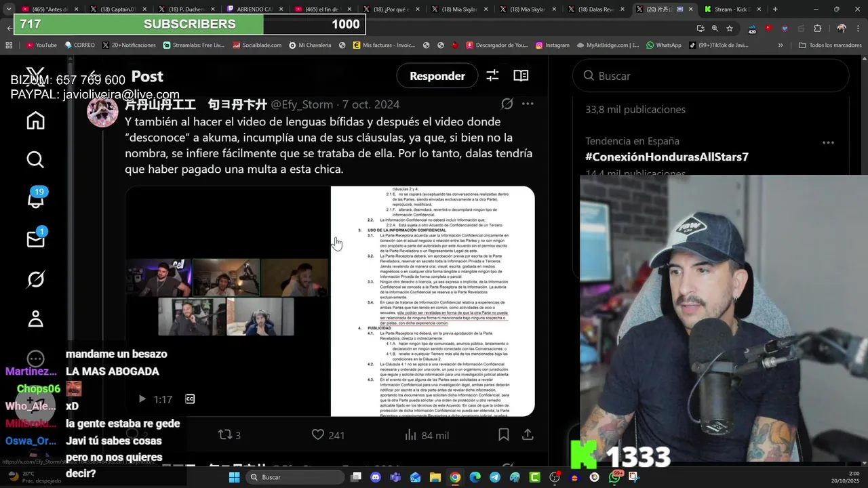The image size is (868, 488).
Task: Open the WhatsApp bookmark
Action: (664, 45)
